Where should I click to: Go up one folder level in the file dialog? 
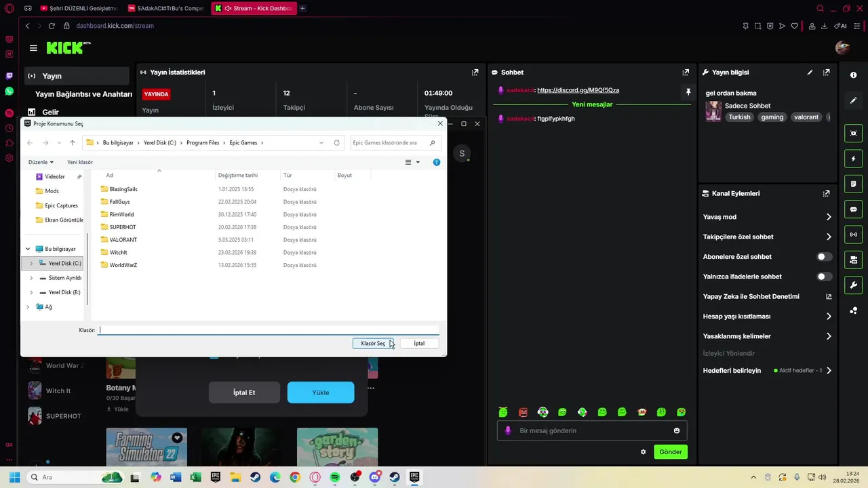click(x=73, y=143)
